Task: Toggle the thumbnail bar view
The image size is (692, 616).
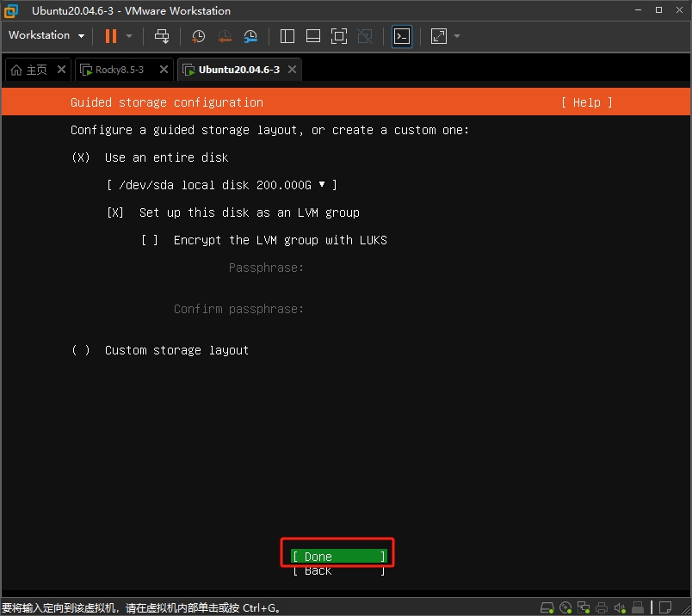Action: pyautogui.click(x=313, y=36)
